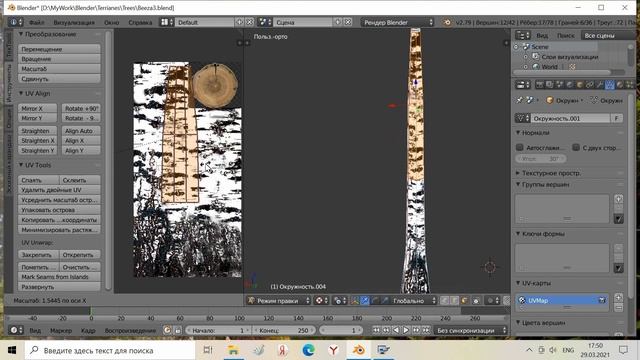Open the Modifiers wrench tab
This screenshot has height=360, width=640.
point(600,85)
